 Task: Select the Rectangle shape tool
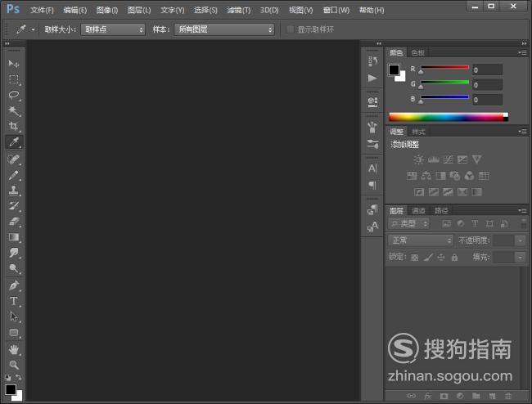coord(14,333)
